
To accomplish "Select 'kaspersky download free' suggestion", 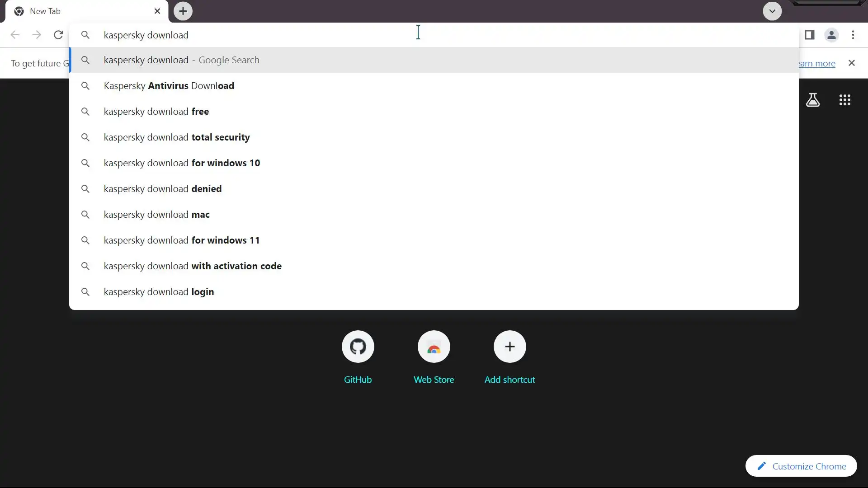I will point(156,112).
